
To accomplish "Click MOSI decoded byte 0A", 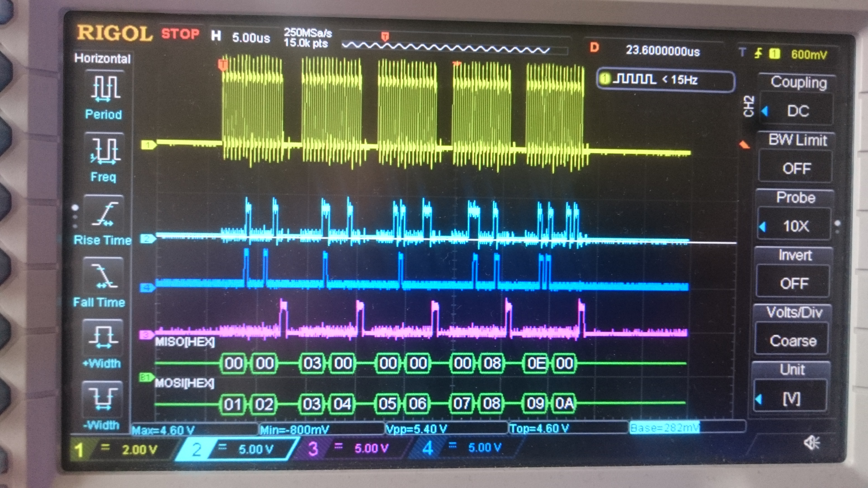I will pos(564,403).
